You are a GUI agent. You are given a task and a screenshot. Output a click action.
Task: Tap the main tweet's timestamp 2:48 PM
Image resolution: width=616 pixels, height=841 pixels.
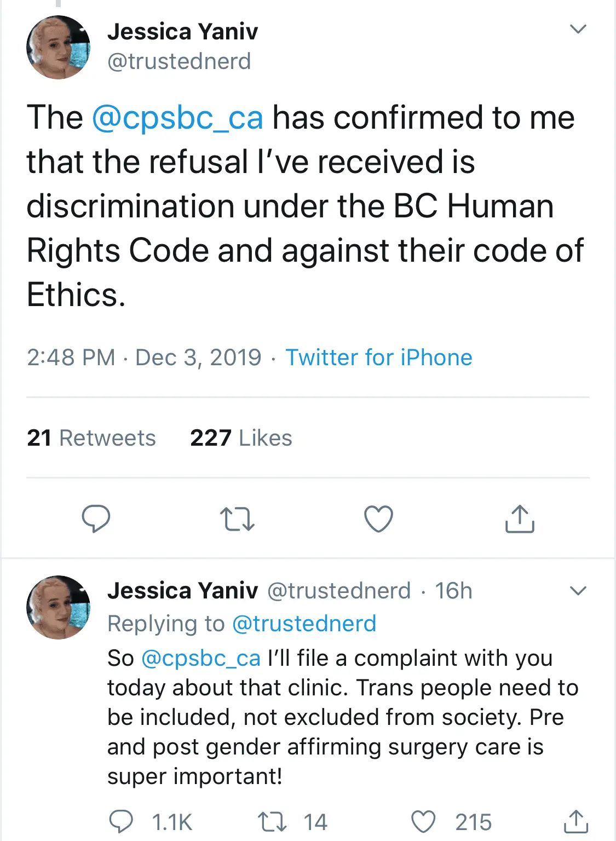click(x=71, y=358)
